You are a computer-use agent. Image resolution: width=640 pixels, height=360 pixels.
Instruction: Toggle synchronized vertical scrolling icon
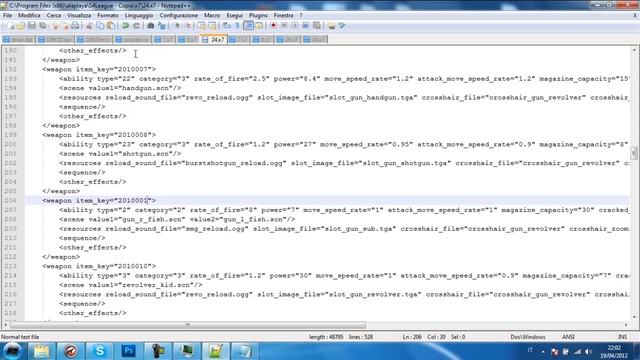[x=202, y=26]
